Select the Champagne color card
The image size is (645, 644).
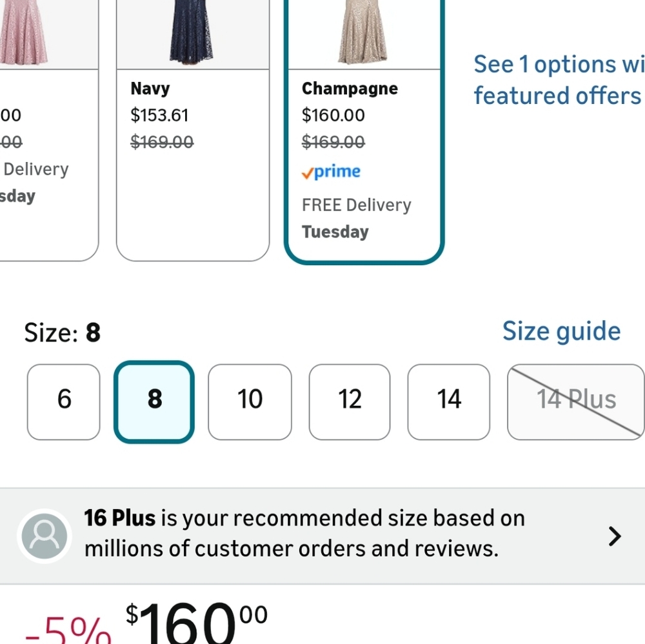[364, 130]
